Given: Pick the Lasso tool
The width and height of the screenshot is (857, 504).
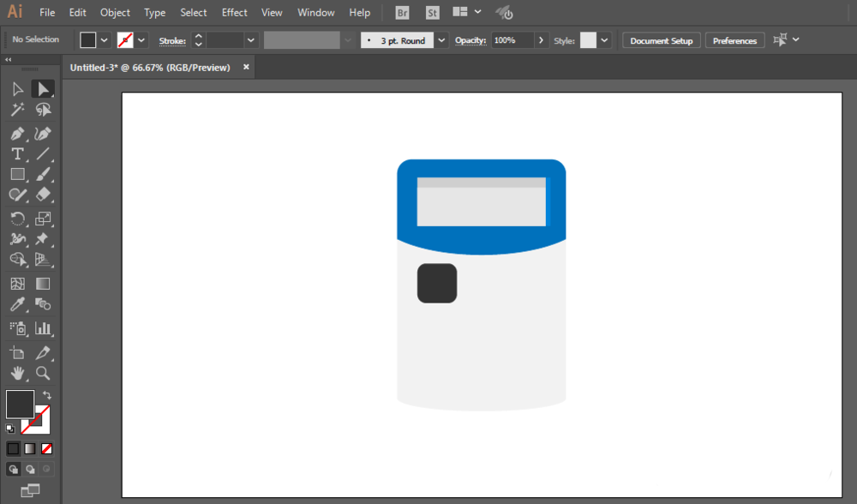Looking at the screenshot, I should point(43,110).
